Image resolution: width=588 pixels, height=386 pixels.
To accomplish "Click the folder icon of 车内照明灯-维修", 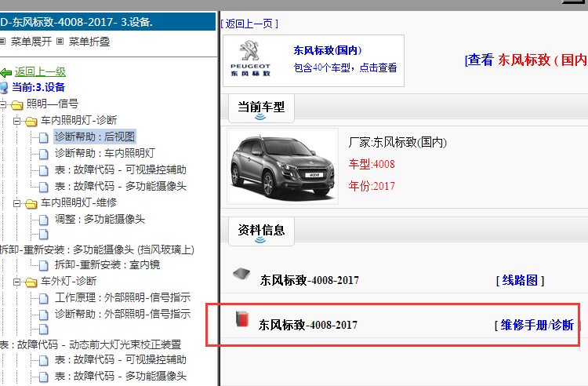I will pos(31,204).
